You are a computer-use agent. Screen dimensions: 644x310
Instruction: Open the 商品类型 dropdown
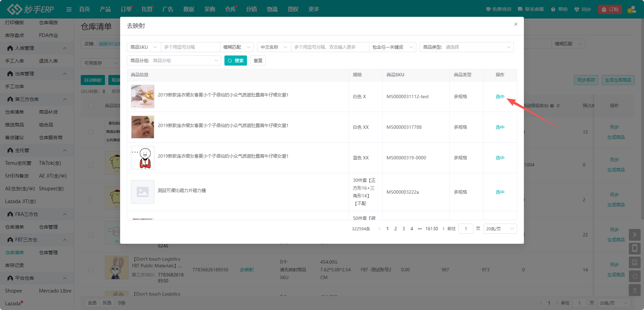coord(466,47)
